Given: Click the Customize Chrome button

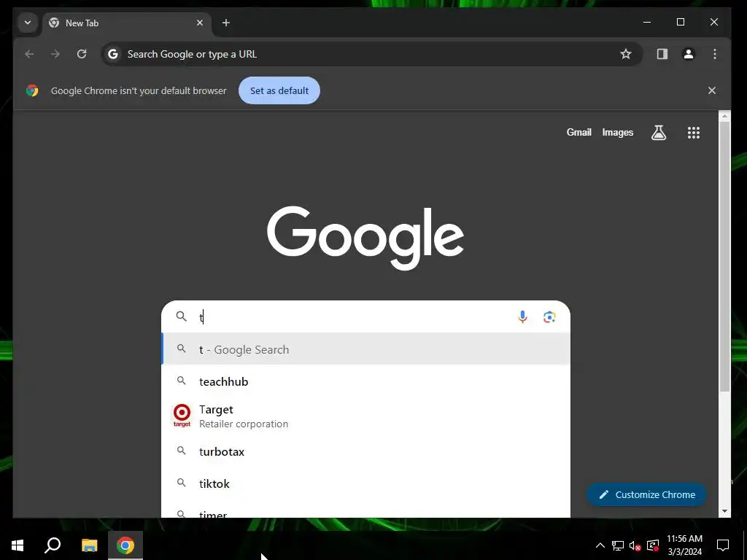Looking at the screenshot, I should coord(646,494).
